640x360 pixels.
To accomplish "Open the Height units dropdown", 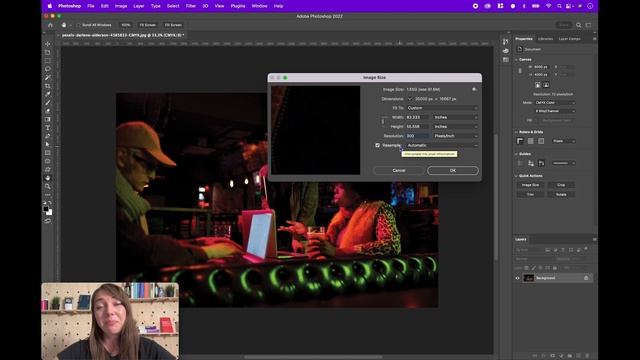I will coord(456,127).
